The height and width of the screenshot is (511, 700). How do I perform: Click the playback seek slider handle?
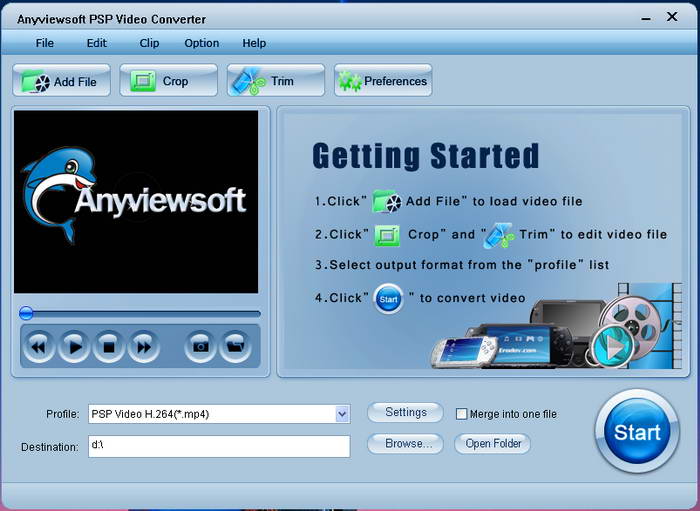click(x=26, y=313)
